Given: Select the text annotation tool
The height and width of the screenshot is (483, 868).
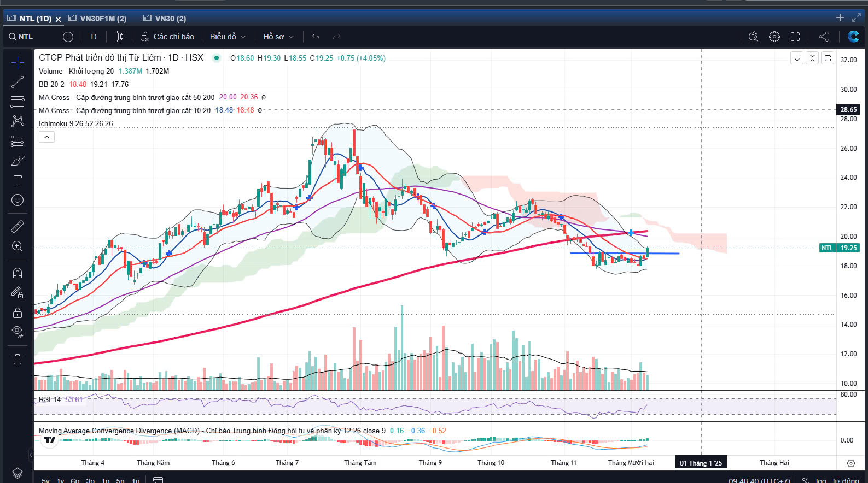Looking at the screenshot, I should pos(18,180).
